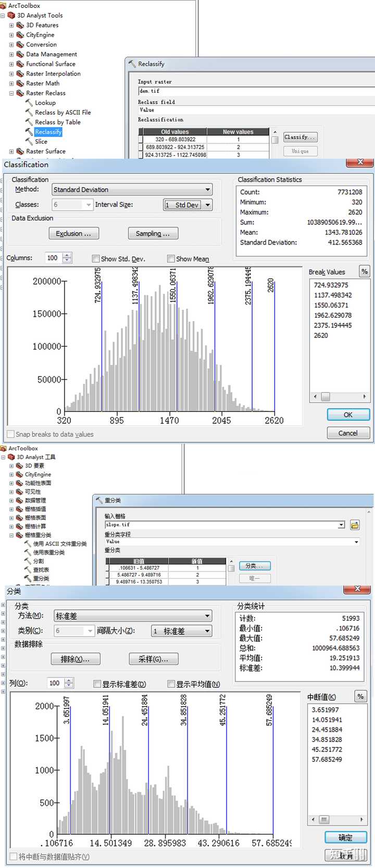
Task: Click the ArcToolbox root icon in English tree
Action: tap(4, 6)
